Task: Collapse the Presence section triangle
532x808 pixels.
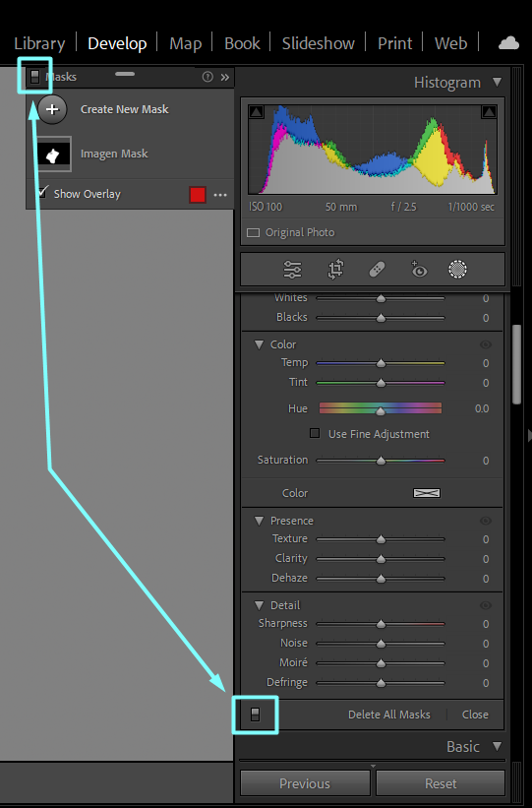Action: tap(259, 521)
